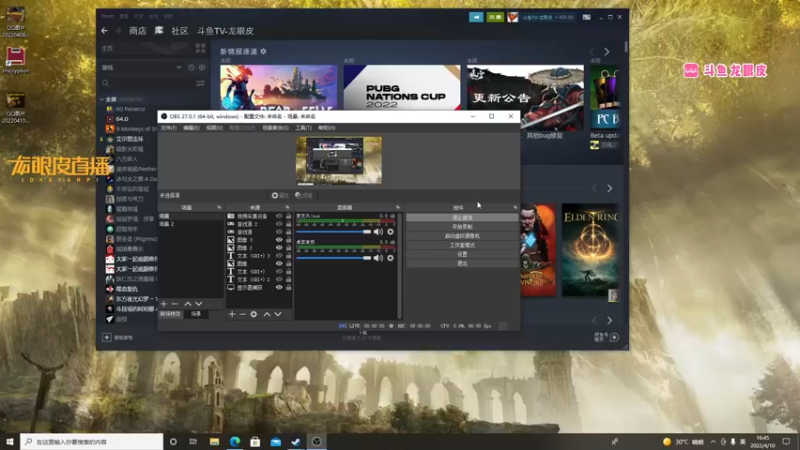800x450 pixels.
Task: Adjust the 桌面音频 volume slider
Action: pos(334,258)
